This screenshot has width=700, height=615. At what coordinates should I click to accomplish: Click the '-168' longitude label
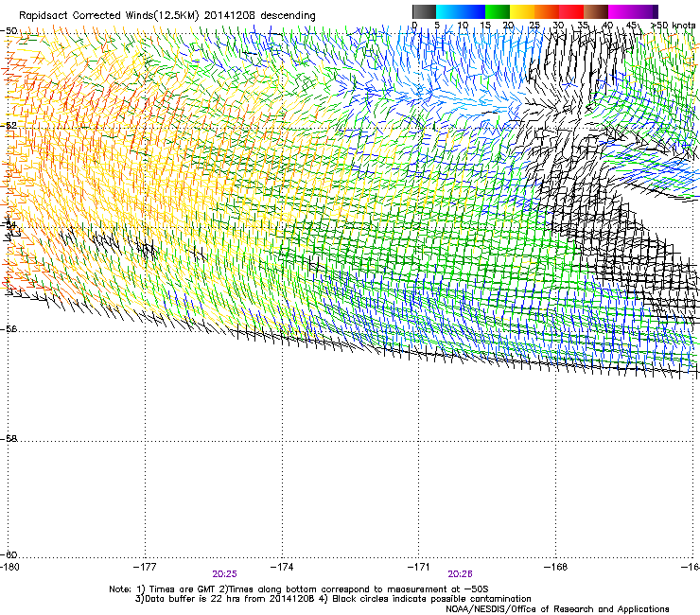pos(556,567)
